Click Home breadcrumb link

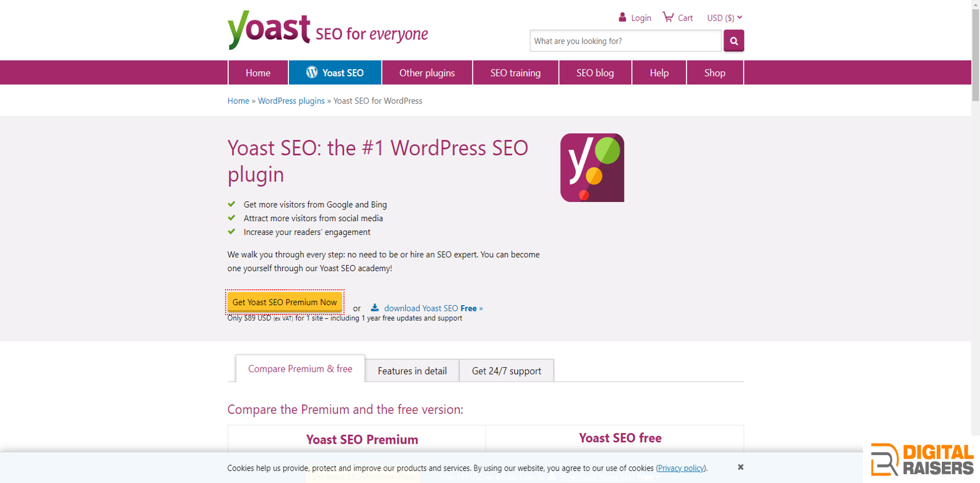(x=238, y=101)
